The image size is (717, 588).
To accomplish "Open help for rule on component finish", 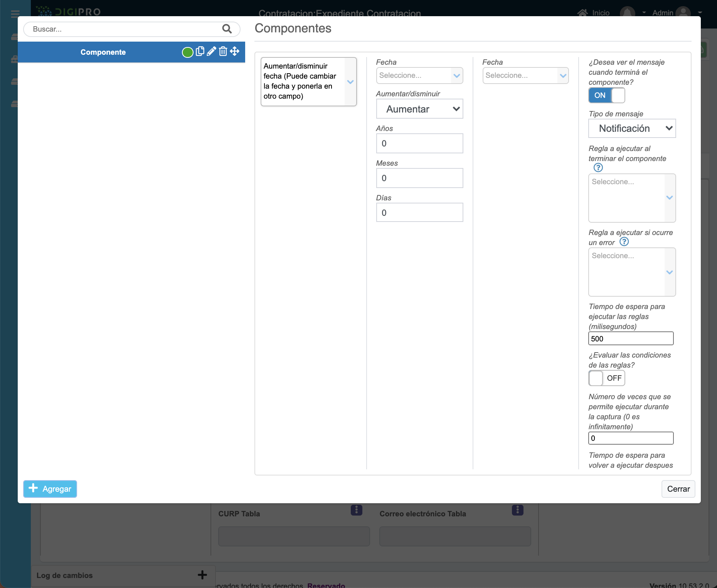I will click(598, 168).
